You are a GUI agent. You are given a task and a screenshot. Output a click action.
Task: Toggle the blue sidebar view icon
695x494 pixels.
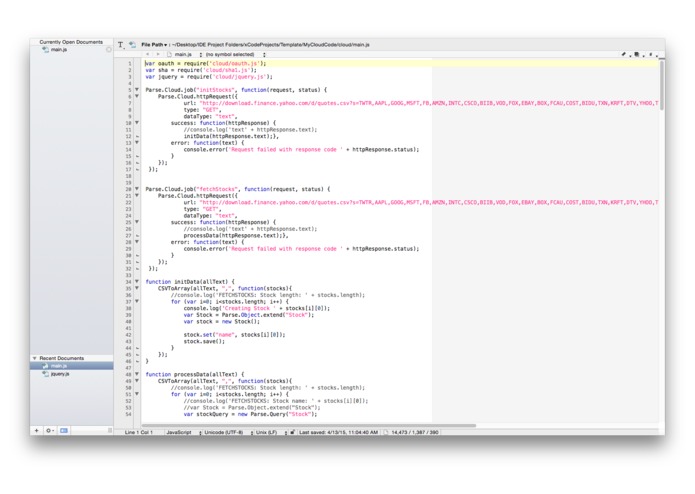64,431
